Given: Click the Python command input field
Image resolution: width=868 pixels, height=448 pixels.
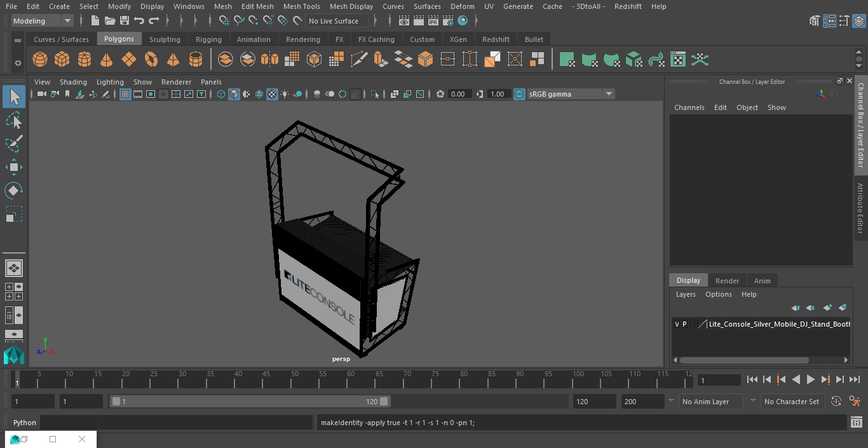Looking at the screenshot, I should tap(177, 423).
